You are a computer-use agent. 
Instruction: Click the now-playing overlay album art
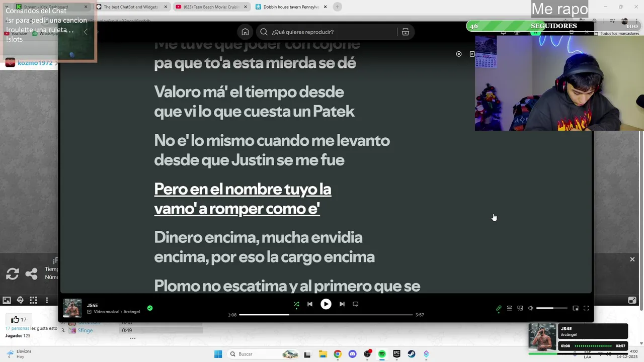542,337
